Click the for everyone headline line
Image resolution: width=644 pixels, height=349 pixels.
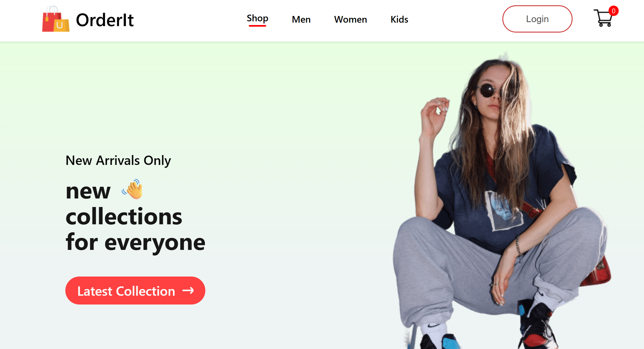[x=135, y=242]
